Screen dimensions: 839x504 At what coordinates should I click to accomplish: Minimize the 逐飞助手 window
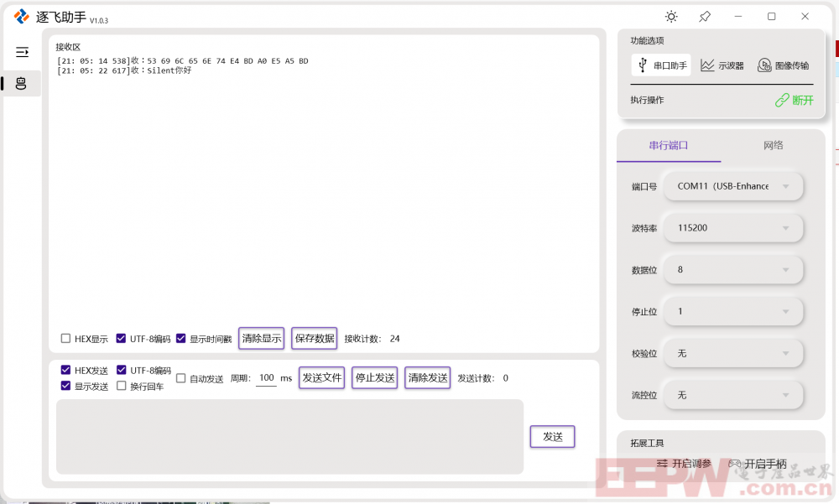tap(738, 17)
